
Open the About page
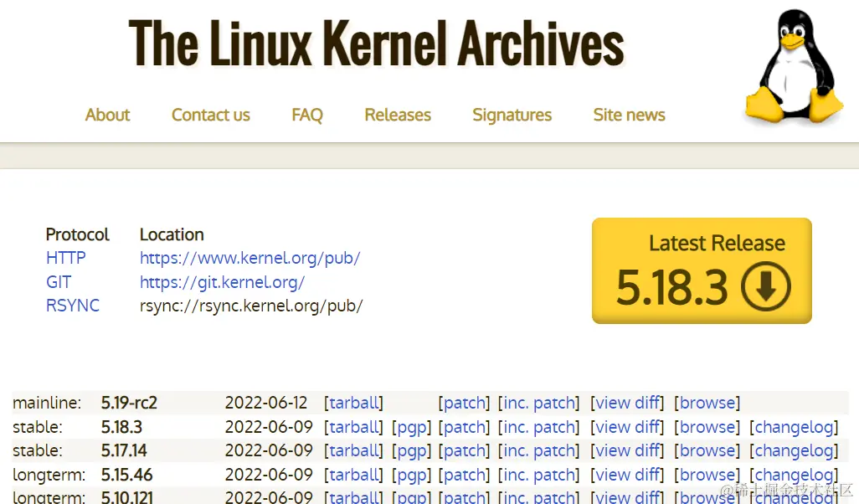coord(107,115)
